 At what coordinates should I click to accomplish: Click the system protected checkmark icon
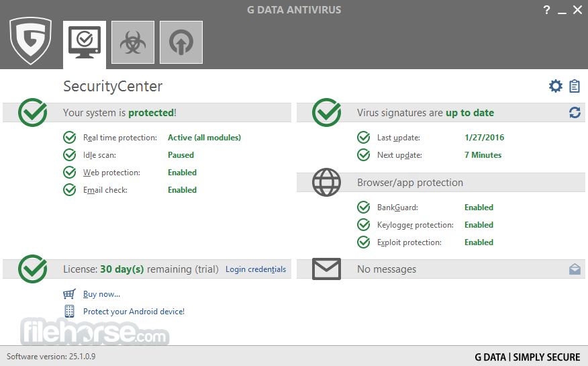[x=33, y=113]
